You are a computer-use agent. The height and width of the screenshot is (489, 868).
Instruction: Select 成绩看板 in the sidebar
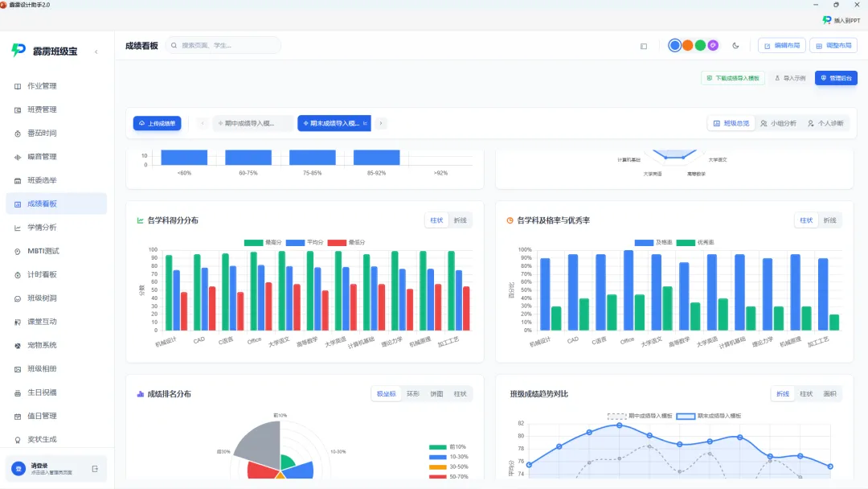(x=56, y=203)
